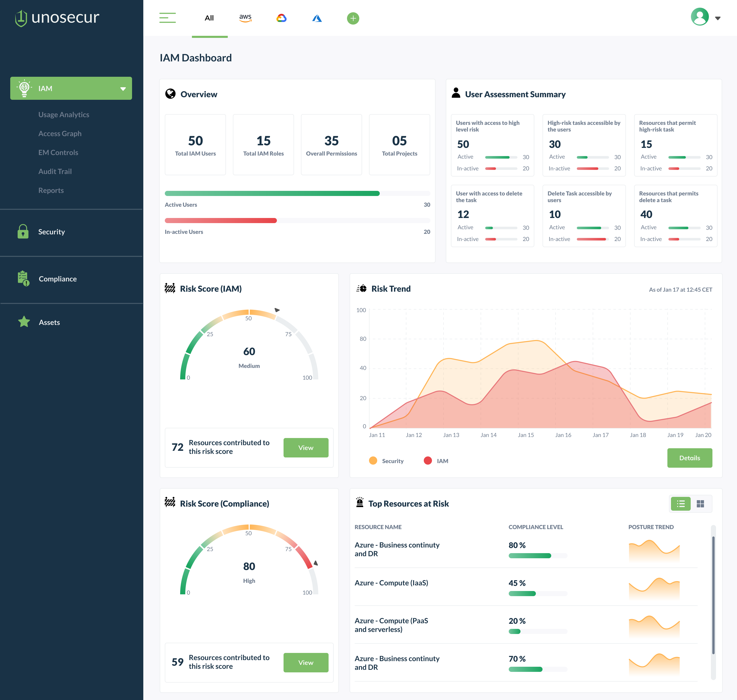Screen dimensions: 737x700
Task: Open the profile dropdown arrow
Action: pos(718,18)
